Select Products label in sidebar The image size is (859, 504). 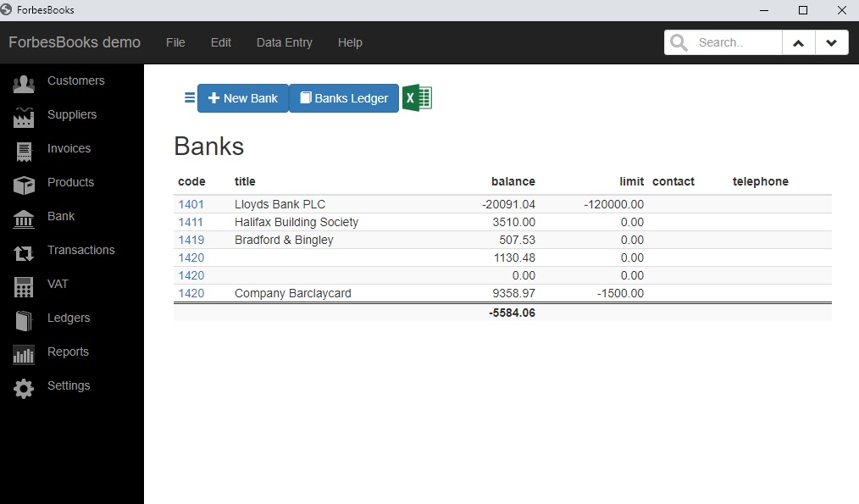pos(70,182)
